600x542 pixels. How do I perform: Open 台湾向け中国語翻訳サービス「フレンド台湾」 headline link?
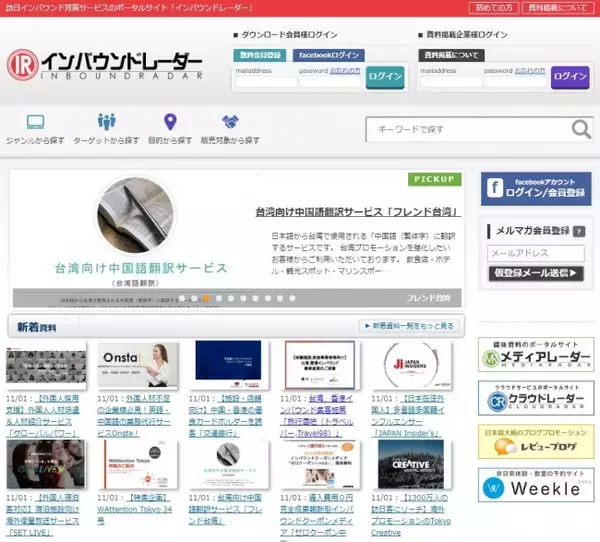(358, 212)
